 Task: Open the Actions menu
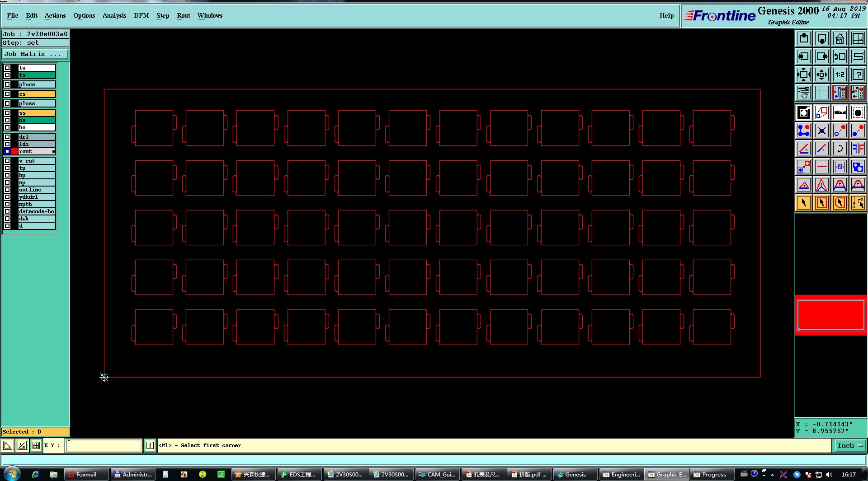point(55,15)
